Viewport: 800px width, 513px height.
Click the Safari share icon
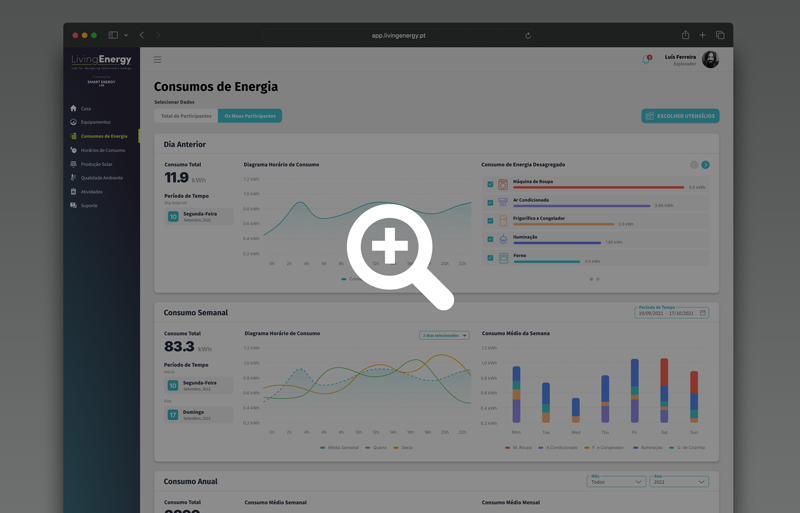685,35
